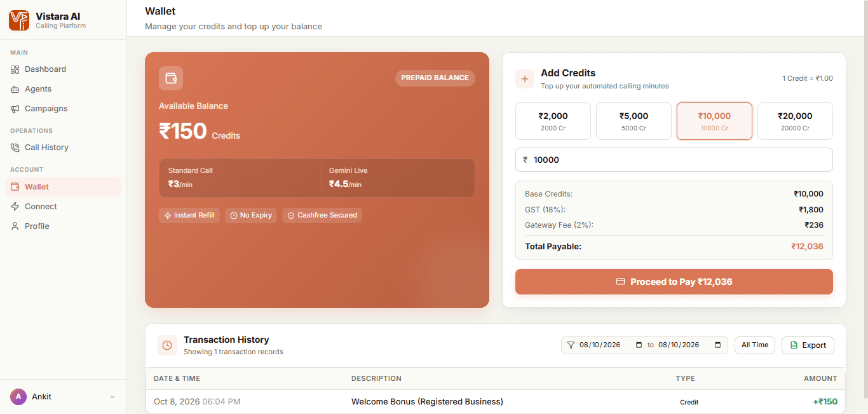This screenshot has width=868, height=414.
Task: Click the All Time filter button
Action: coord(755,345)
